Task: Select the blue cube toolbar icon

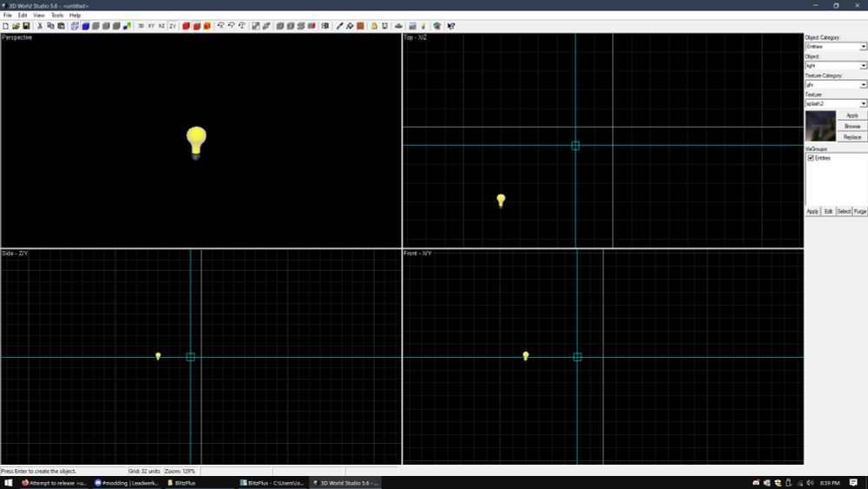Action: pyautogui.click(x=85, y=26)
